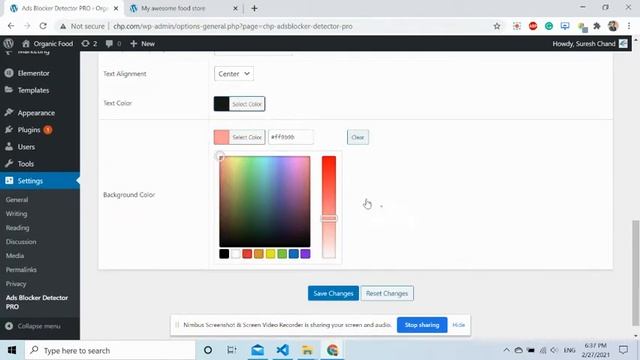Open File Explorer from taskbar
The image size is (640, 360).
click(307, 350)
